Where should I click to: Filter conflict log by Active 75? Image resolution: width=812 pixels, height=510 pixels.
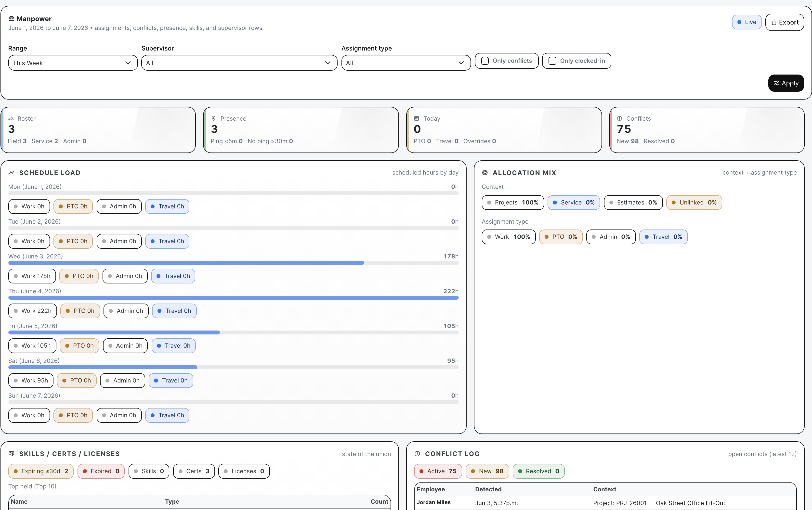[438, 471]
